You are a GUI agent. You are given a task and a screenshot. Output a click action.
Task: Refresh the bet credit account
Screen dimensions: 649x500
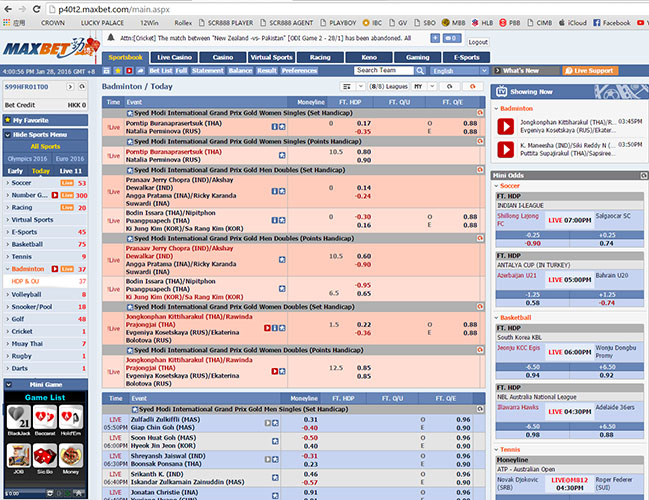click(x=82, y=87)
